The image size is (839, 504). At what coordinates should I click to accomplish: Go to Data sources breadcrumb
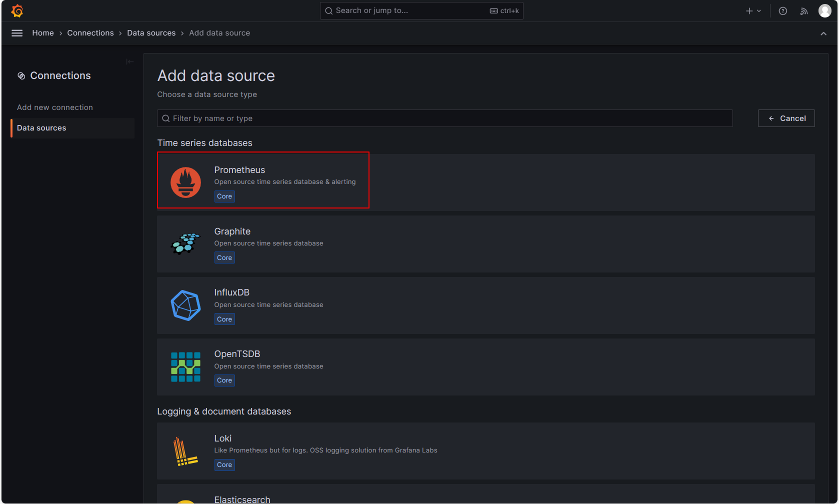(x=151, y=33)
